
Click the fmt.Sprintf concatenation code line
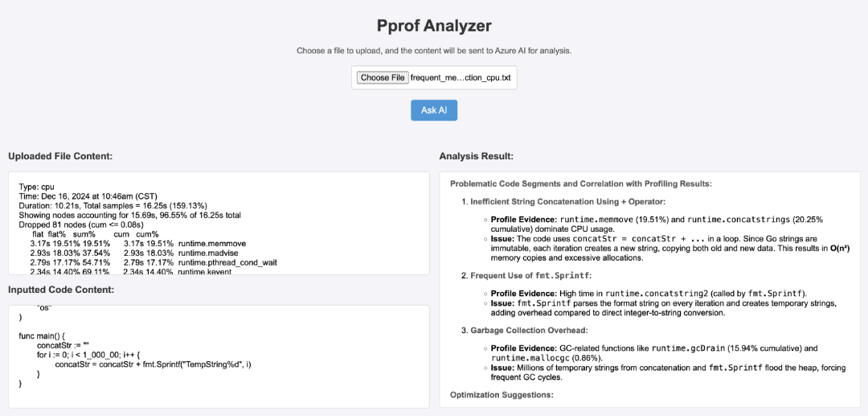tap(153, 365)
